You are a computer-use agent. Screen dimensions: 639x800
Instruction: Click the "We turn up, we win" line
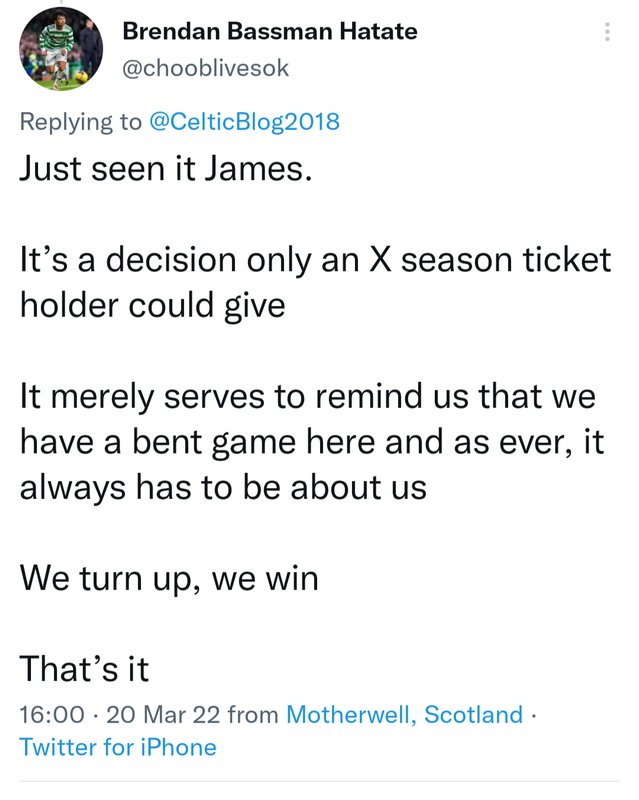[169, 577]
